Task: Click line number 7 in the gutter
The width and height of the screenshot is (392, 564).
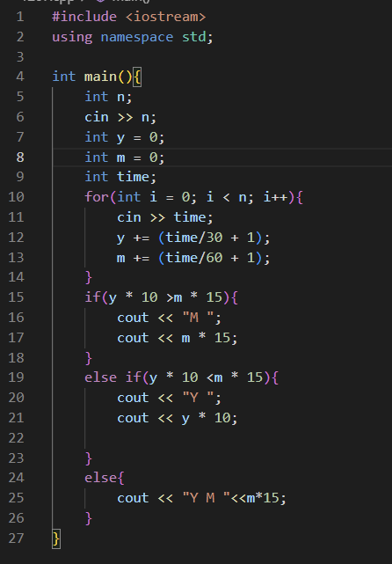Action: 20,137
